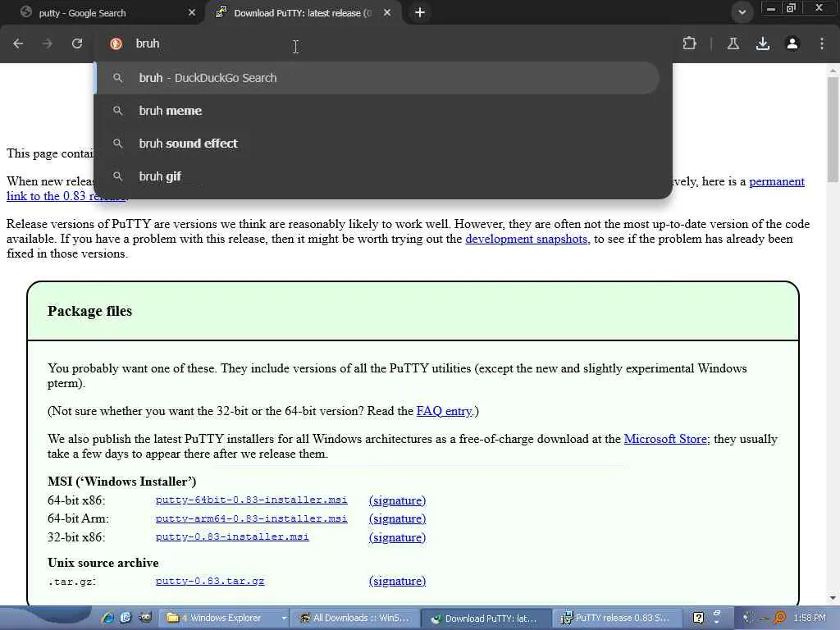Open the GIMP quick launch icon
This screenshot has height=630, width=840.
144,618
